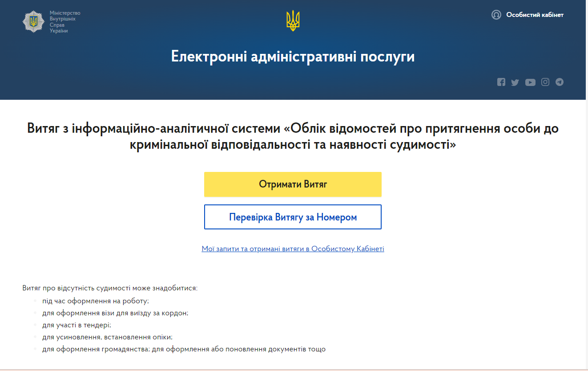The image size is (588, 371).
Task: Click the list item для участі в тендері
Action: [77, 325]
